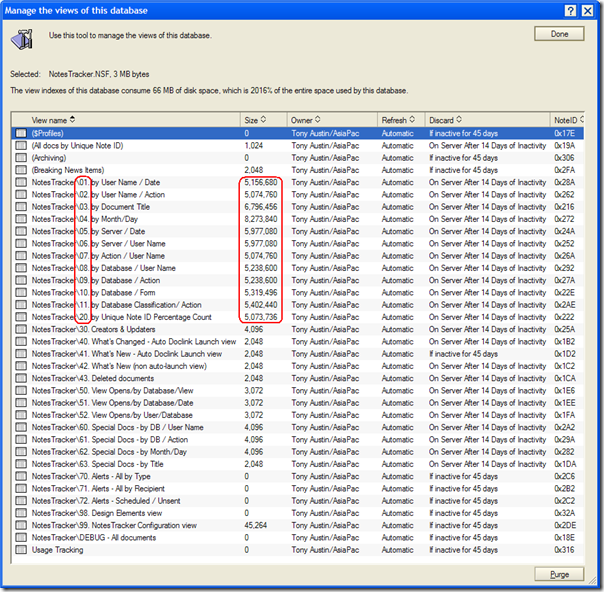604x592 pixels.
Task: Click NoteID cell 0x316
Action: 564,550
